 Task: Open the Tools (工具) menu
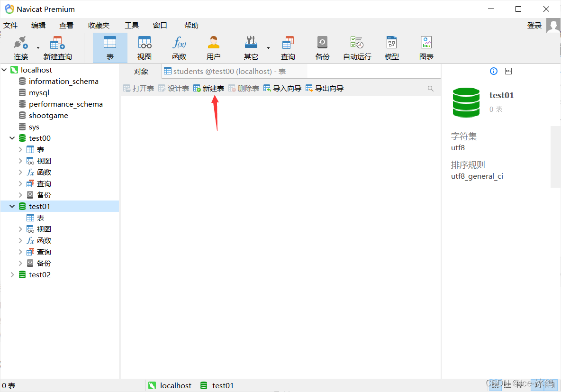[x=132, y=26]
